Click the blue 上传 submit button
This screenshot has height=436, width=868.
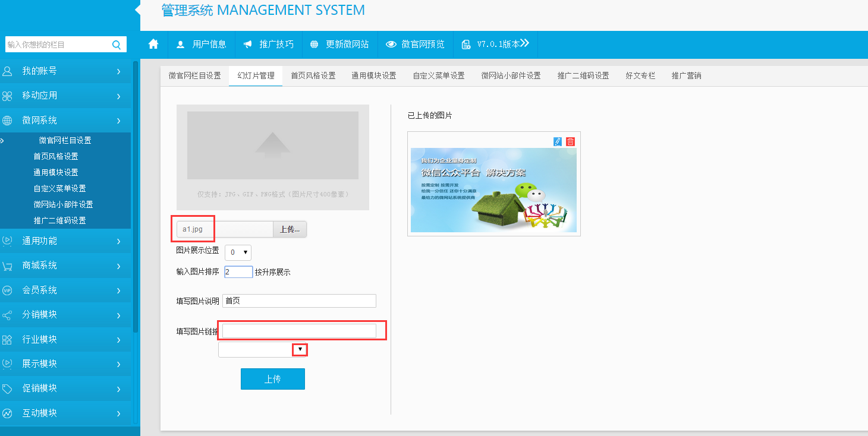272,379
